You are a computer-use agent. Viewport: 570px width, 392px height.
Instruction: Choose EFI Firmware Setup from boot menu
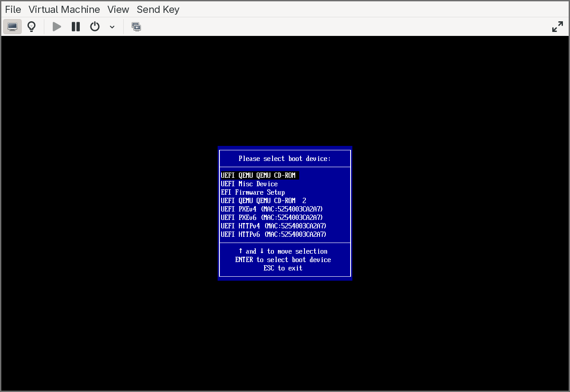[x=253, y=192]
